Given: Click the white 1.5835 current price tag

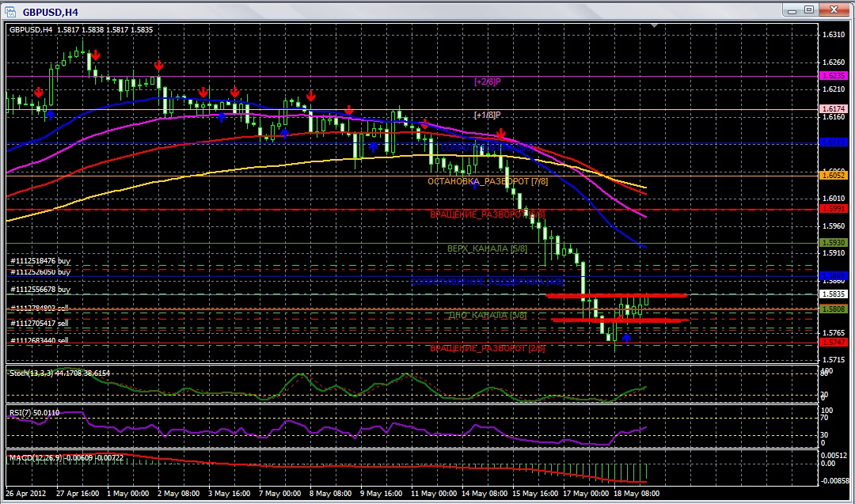Looking at the screenshot, I should 833,294.
